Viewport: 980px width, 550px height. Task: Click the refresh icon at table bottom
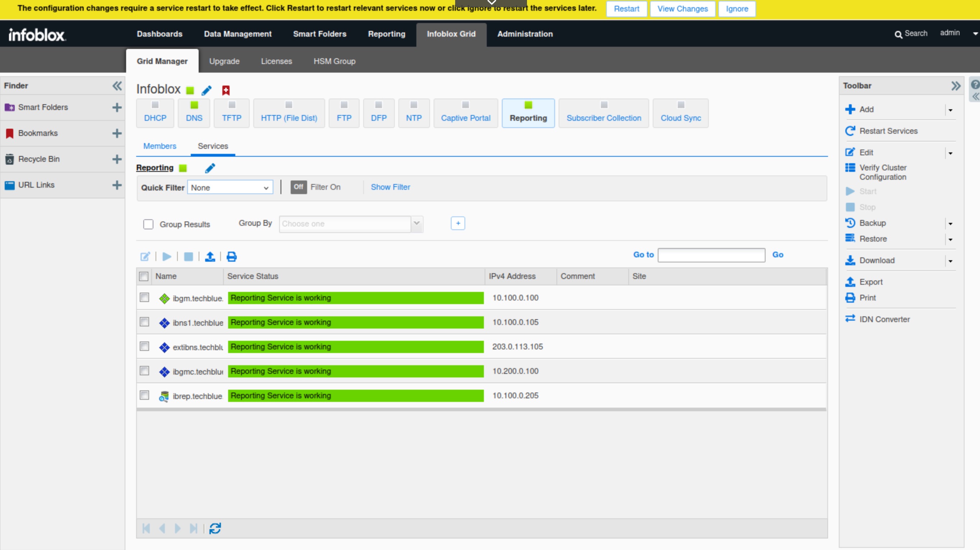coord(215,528)
